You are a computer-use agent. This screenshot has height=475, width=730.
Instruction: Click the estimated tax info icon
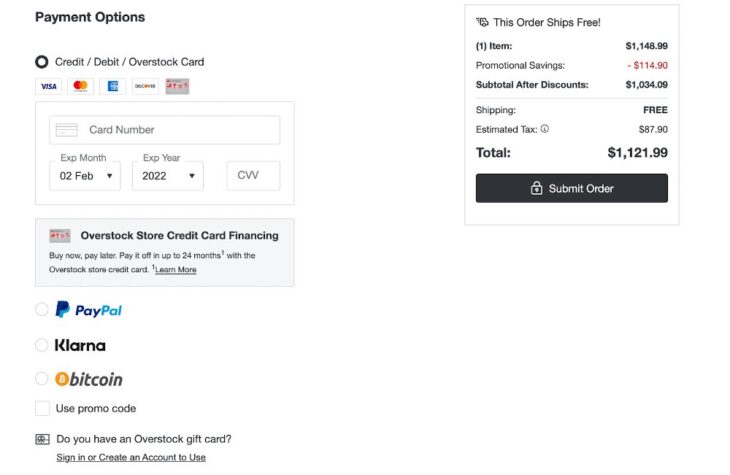tap(545, 129)
